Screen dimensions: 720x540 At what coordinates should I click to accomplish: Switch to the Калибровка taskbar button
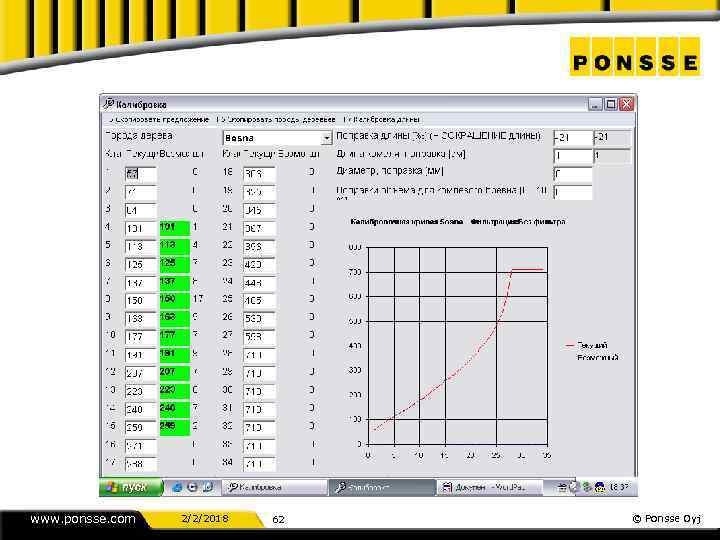click(274, 487)
